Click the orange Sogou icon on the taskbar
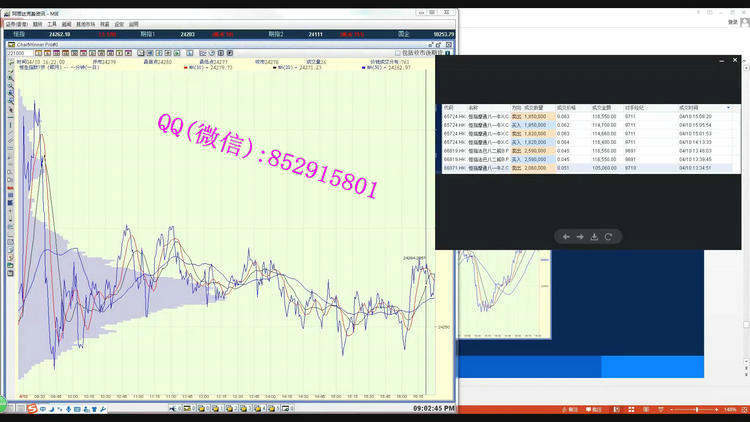The image size is (750, 422). point(32,408)
